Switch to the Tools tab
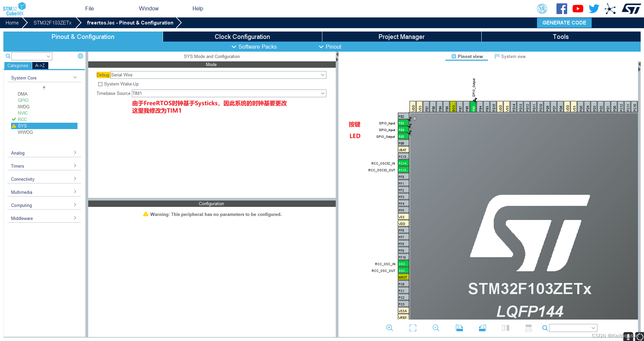Screen dimensions: 644x341 561,37
